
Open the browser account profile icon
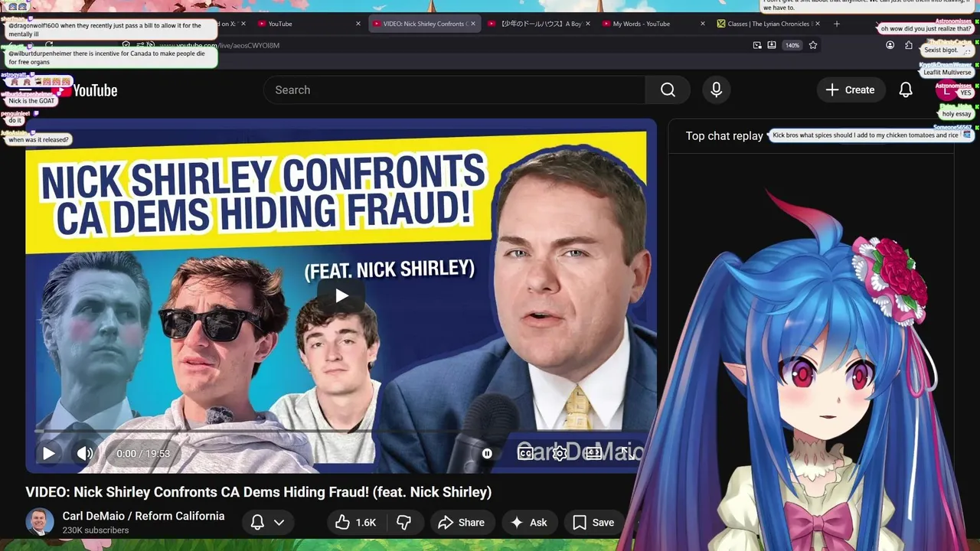890,45
